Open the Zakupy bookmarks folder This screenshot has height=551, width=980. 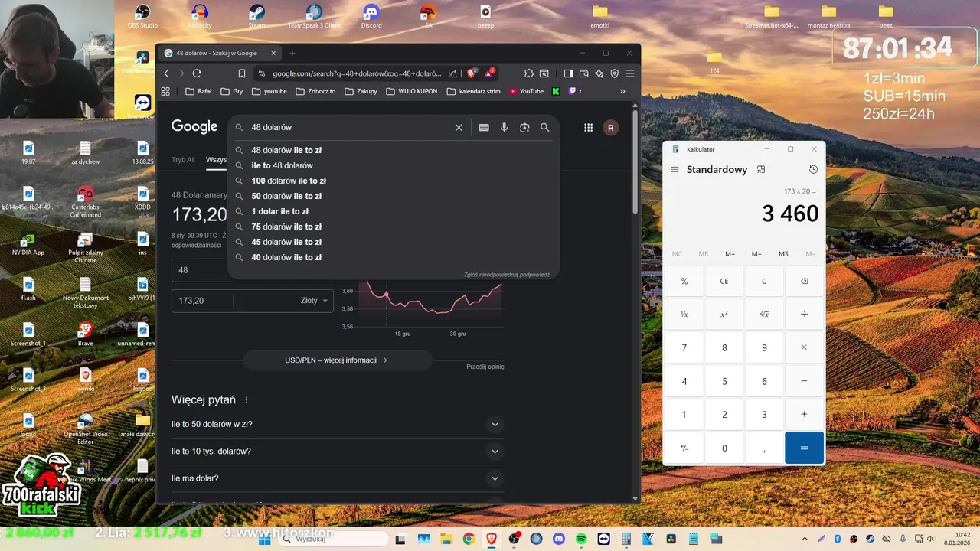(x=361, y=91)
